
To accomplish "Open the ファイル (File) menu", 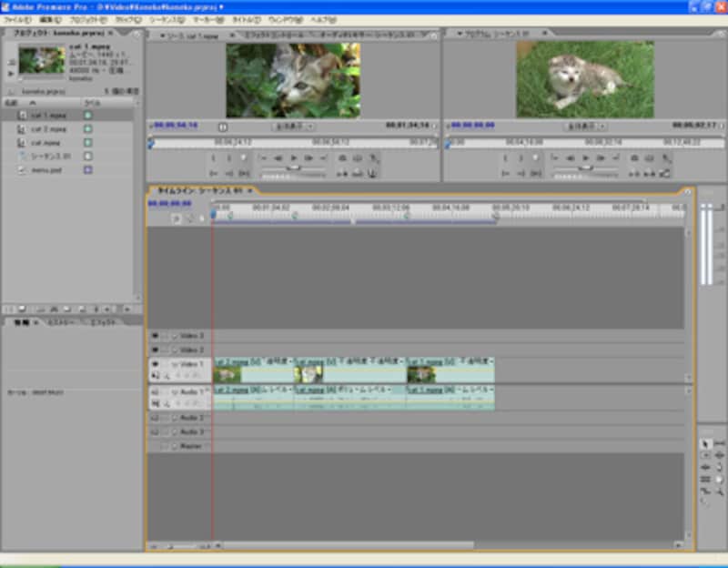I will click(17, 19).
